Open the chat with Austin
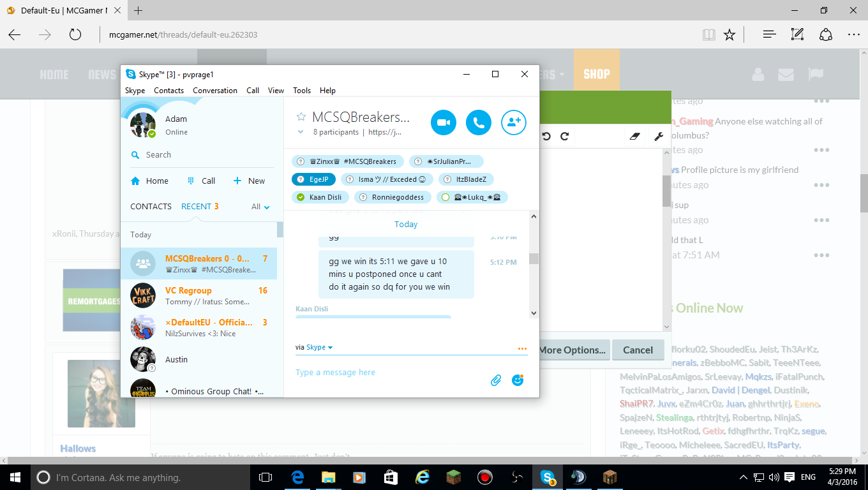The height and width of the screenshot is (490, 868). (198, 360)
